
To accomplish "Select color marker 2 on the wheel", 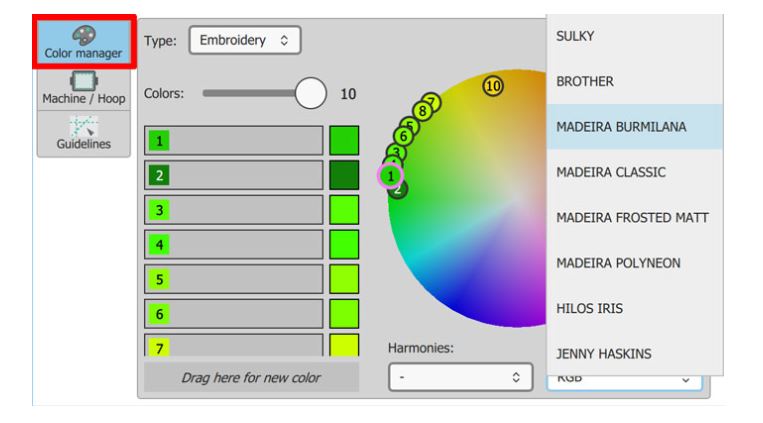I will [x=399, y=188].
